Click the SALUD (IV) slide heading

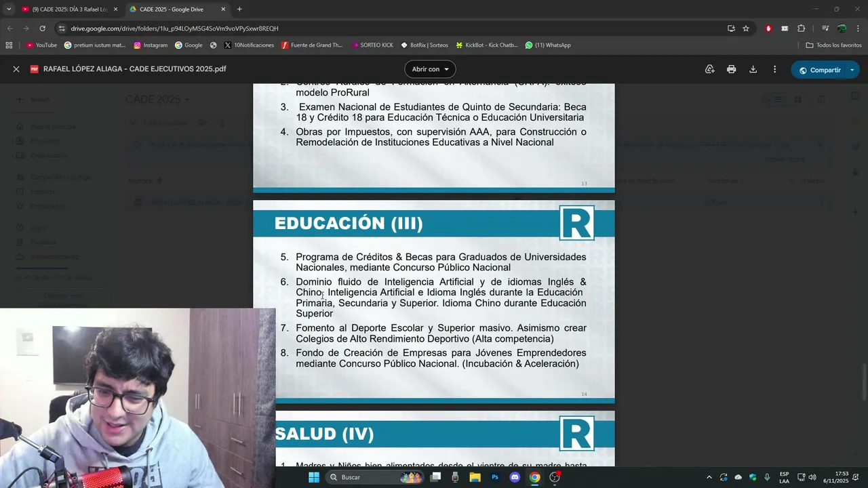325,434
